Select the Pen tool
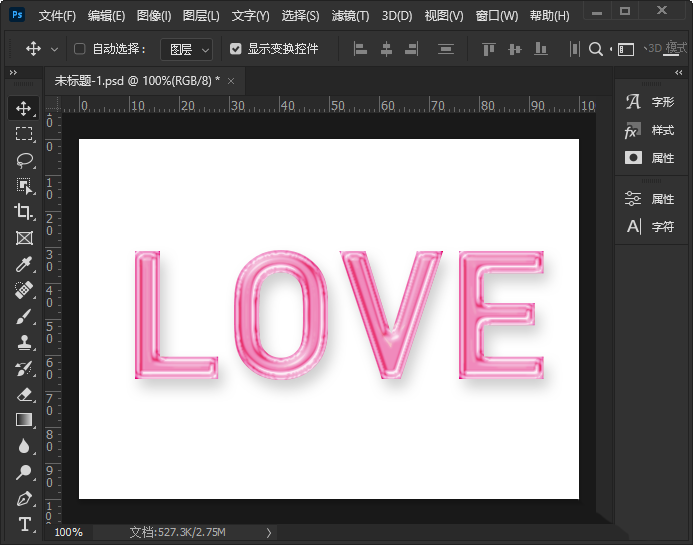Image resolution: width=693 pixels, height=545 pixels. tap(23, 499)
